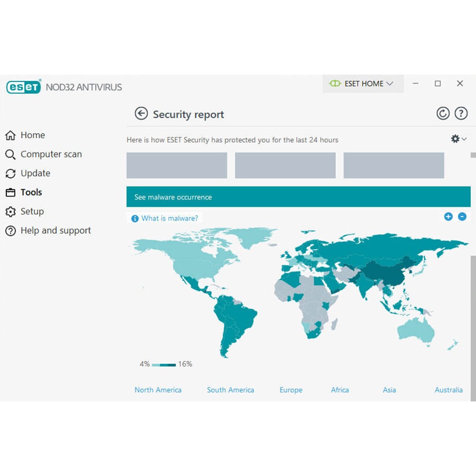Click the info icon beside What is malware

pyautogui.click(x=135, y=218)
